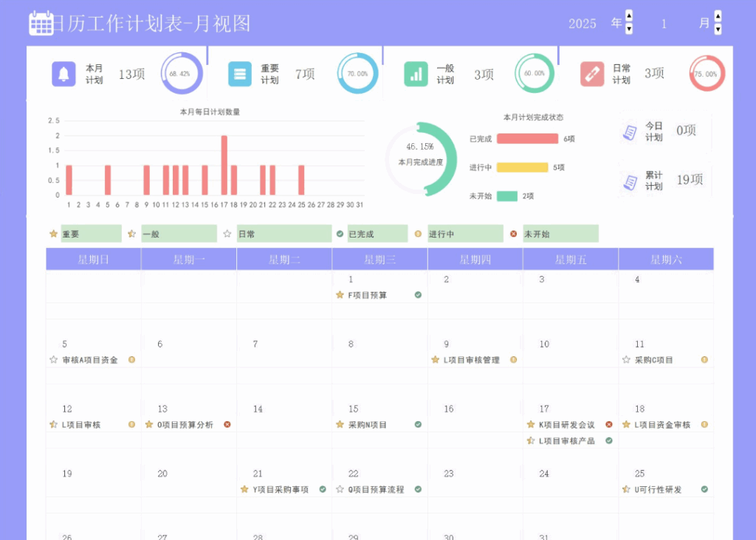Viewport: 756px width, 540px height.
Task: Click the year value 2025
Action: coord(583,24)
